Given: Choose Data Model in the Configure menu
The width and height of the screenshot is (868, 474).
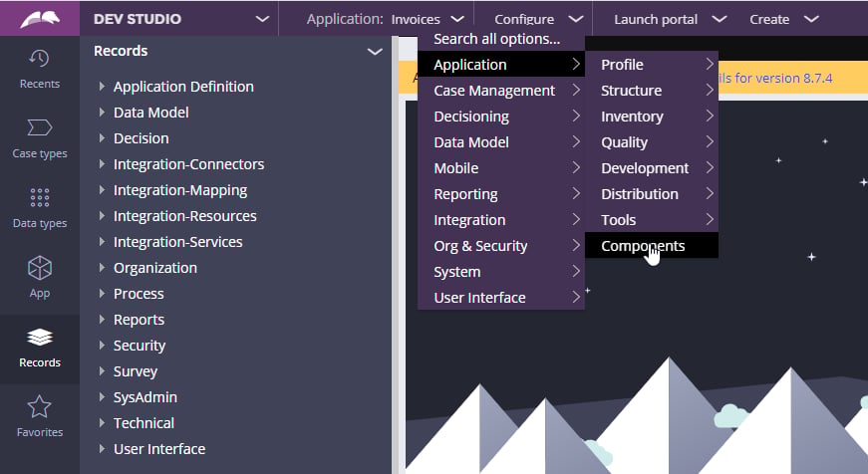Looking at the screenshot, I should coord(501,142).
